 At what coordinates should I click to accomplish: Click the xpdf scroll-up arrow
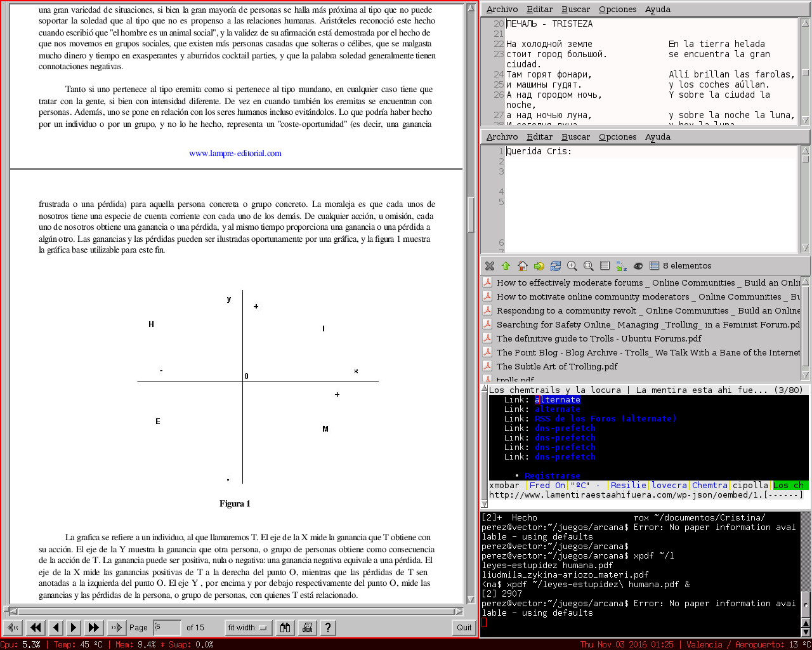(x=471, y=9)
